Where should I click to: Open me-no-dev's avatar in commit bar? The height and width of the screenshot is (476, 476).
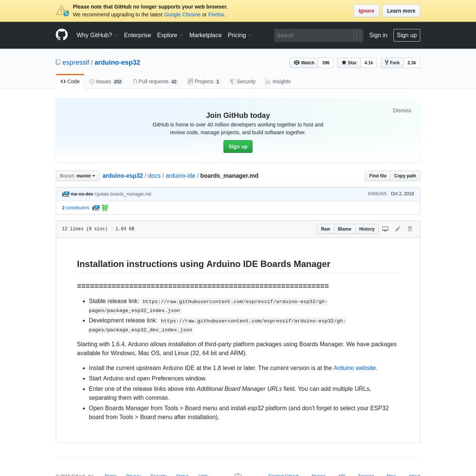click(x=66, y=194)
